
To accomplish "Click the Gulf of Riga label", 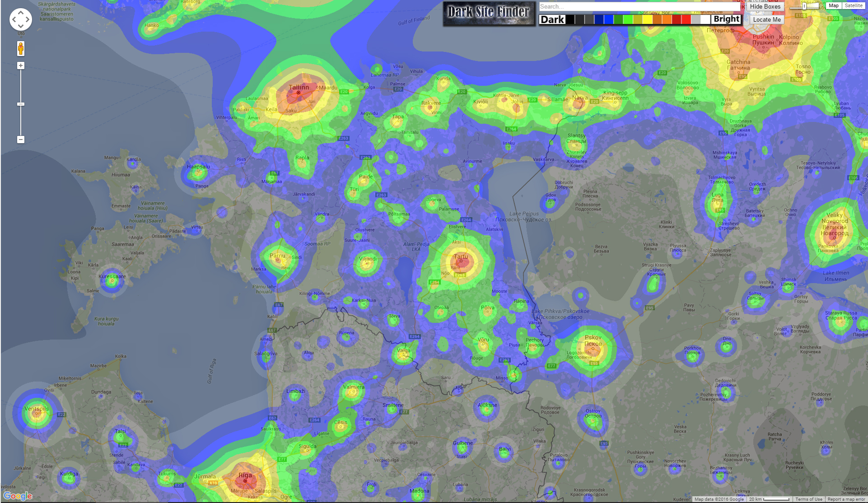I will (212, 371).
